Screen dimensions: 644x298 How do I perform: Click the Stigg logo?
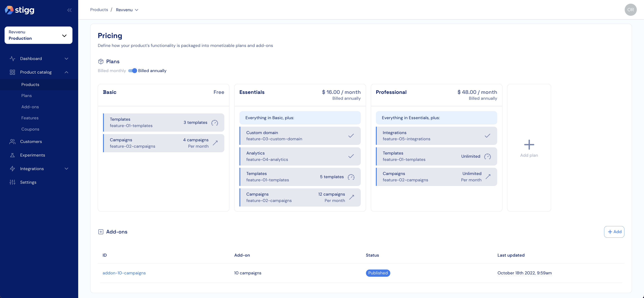coord(19,10)
